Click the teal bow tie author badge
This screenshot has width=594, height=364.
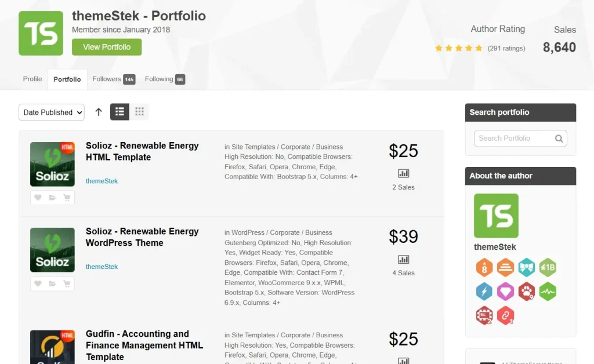[526, 267]
